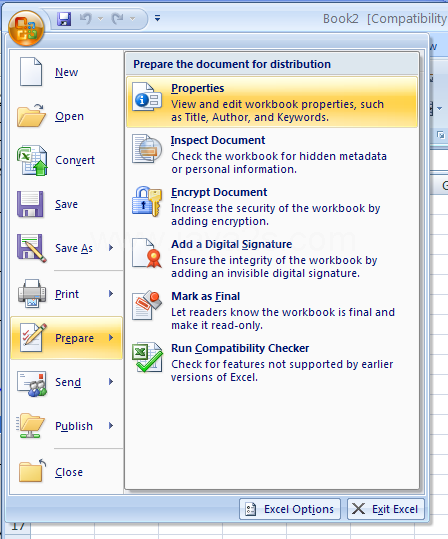Screen dimensions: 448x539
Task: Choose the Open menu label
Action: (x=69, y=117)
